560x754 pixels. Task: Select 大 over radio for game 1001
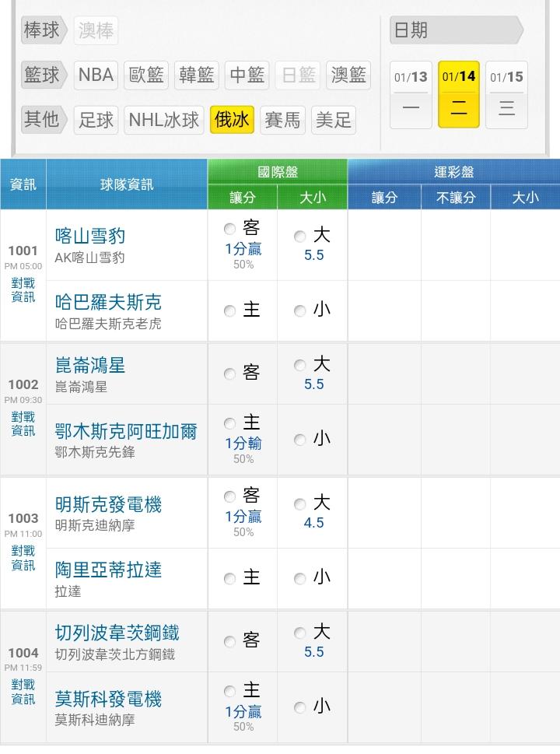(x=300, y=237)
